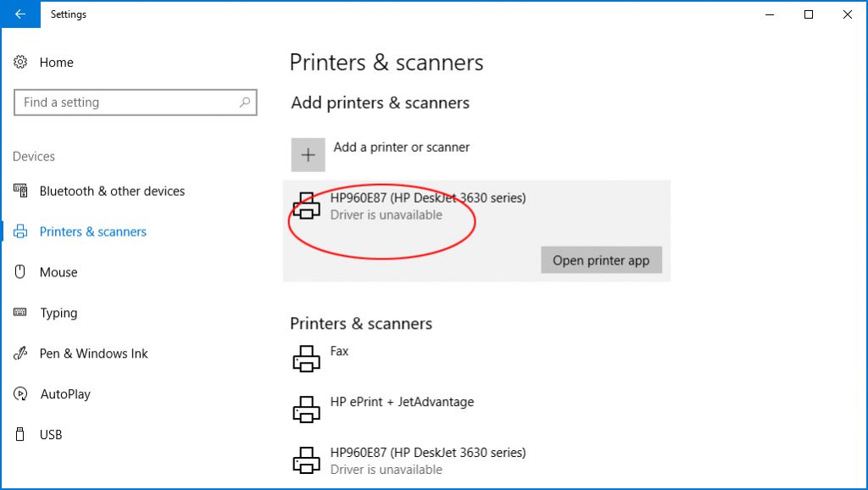Viewport: 868px width, 490px height.
Task: Go to Bluetooth & other devices
Action: 113,191
